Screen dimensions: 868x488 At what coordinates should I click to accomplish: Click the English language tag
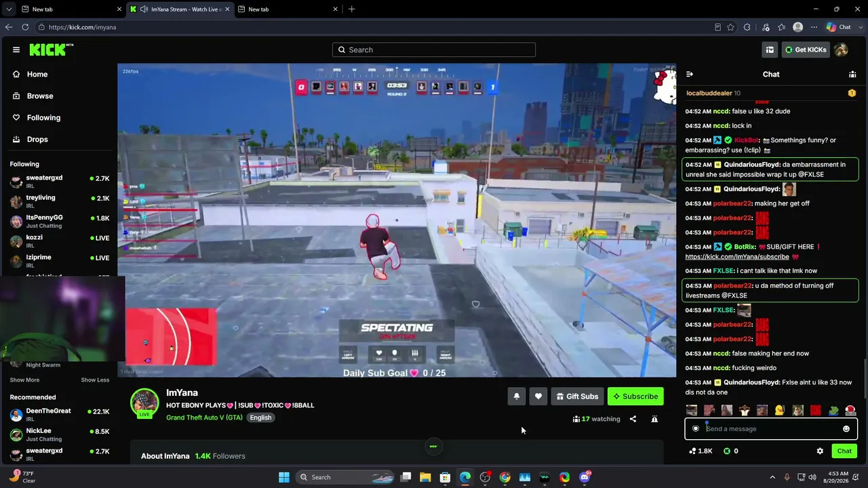point(260,418)
